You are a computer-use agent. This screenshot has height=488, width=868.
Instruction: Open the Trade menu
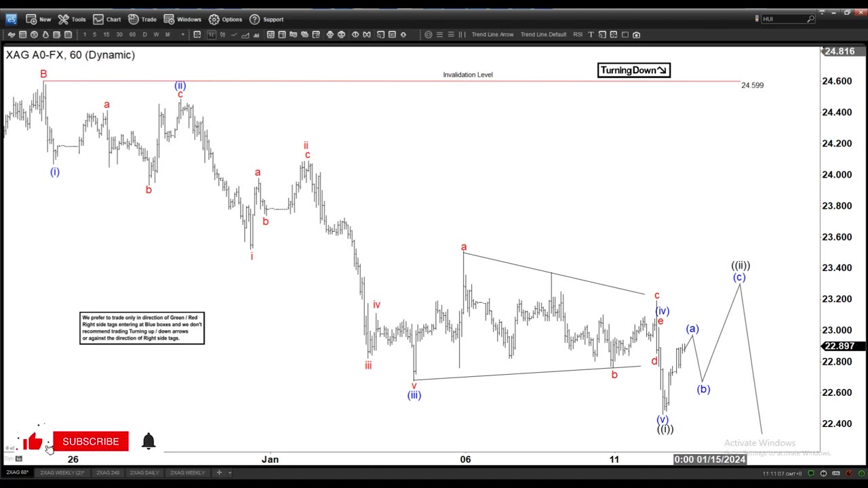click(x=142, y=19)
